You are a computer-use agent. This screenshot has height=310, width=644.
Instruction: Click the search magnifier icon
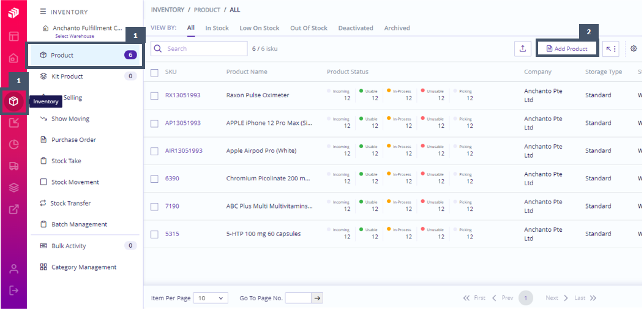pos(158,48)
